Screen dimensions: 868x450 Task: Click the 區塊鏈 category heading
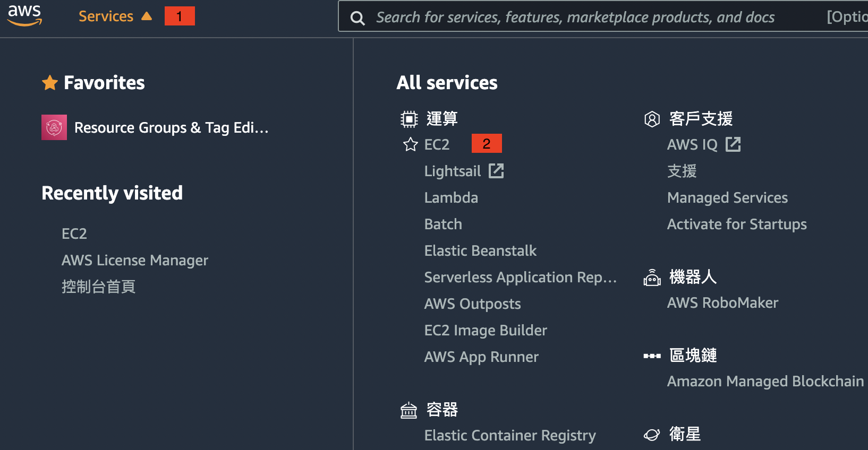693,355
